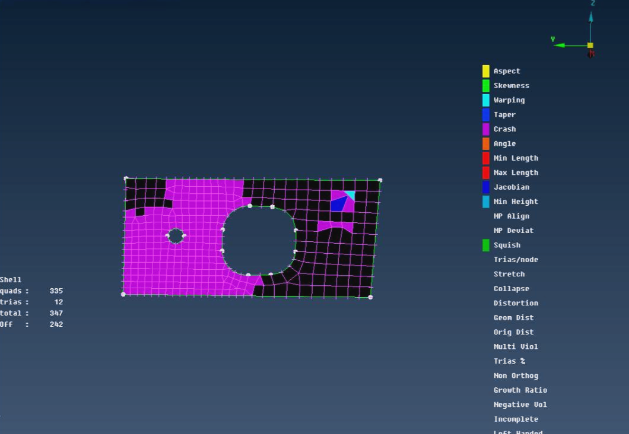629x434 pixels.
Task: Choose the Stretch quality criterion
Action: pyautogui.click(x=508, y=274)
